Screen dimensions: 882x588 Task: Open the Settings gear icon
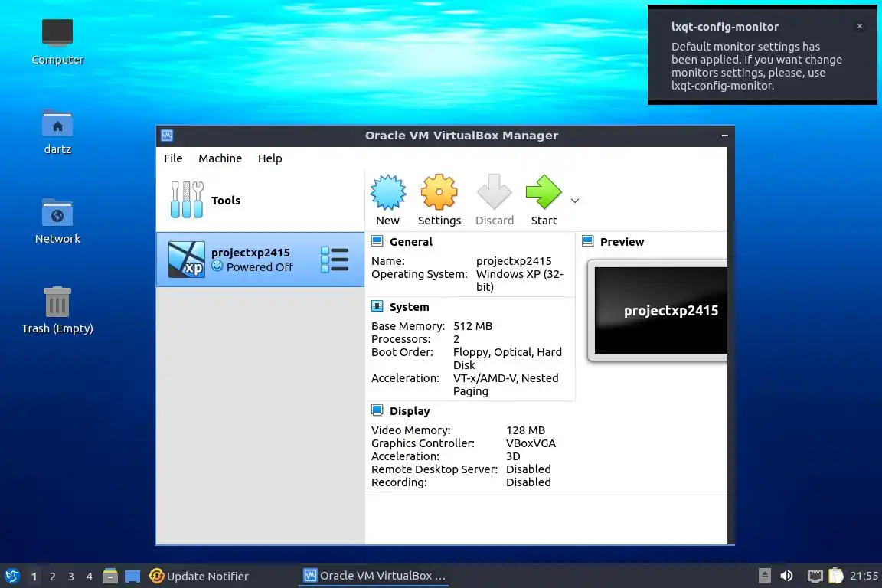click(439, 192)
